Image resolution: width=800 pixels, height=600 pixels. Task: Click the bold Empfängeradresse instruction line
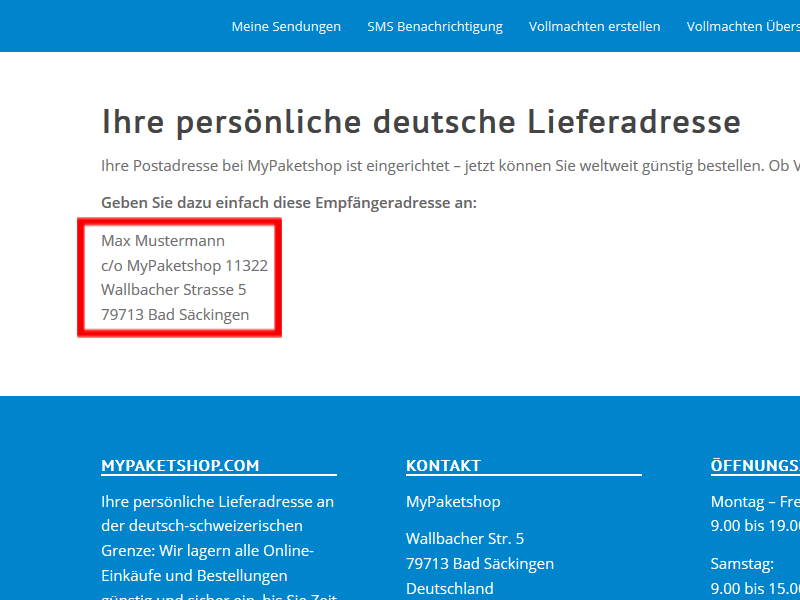[289, 203]
